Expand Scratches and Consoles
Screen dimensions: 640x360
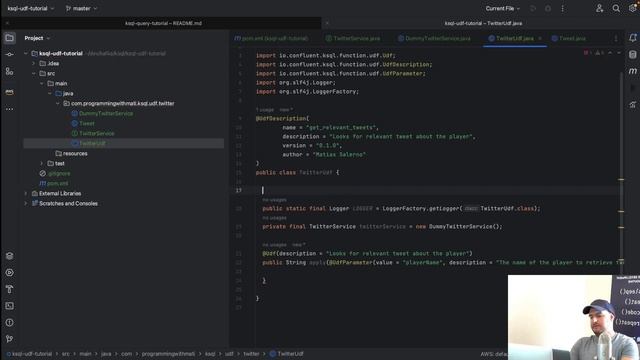pos(26,204)
